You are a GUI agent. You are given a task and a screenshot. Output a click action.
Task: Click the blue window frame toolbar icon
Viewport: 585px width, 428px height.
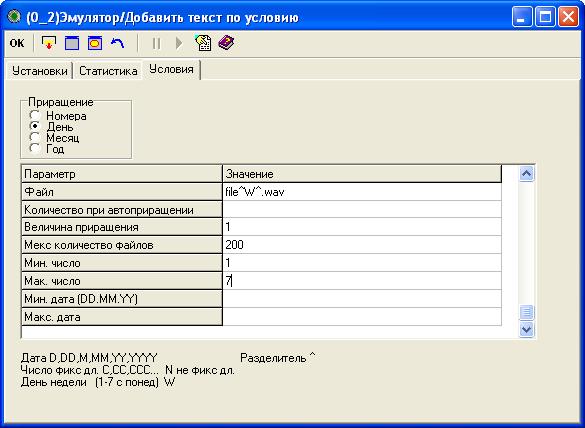click(x=72, y=43)
